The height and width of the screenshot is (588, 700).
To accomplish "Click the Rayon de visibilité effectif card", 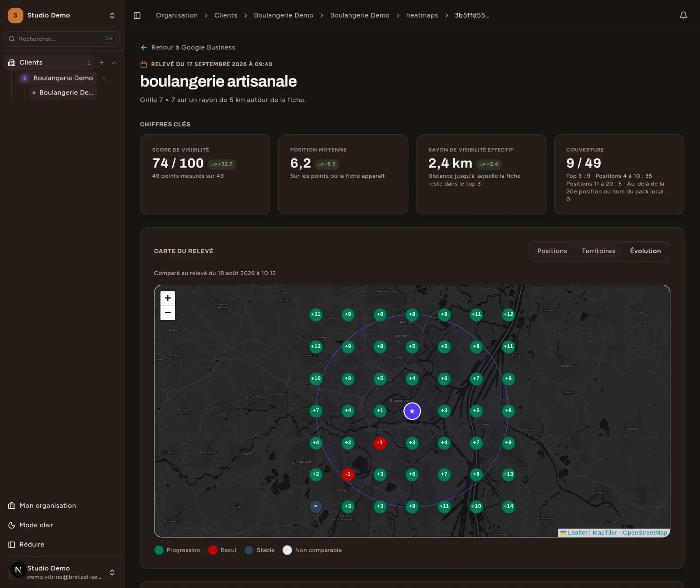I will (x=481, y=175).
